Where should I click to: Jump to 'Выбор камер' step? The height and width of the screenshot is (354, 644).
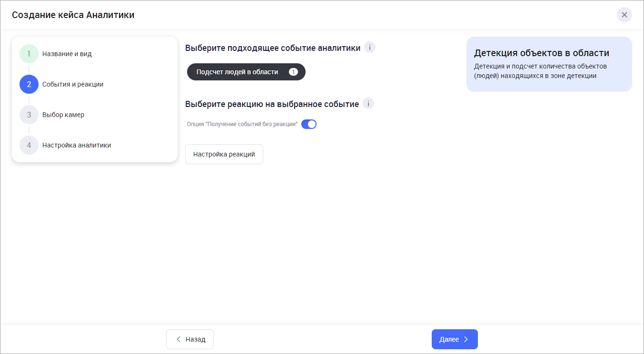pyautogui.click(x=63, y=115)
